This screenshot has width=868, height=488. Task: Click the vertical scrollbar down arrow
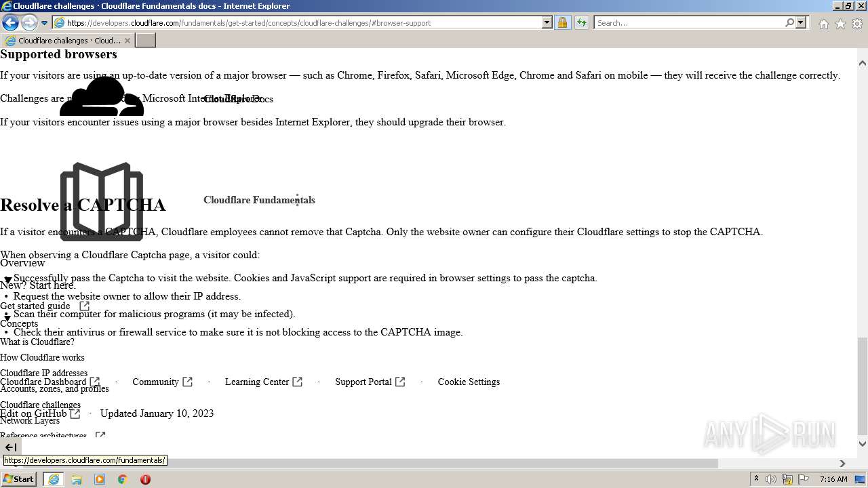(863, 444)
